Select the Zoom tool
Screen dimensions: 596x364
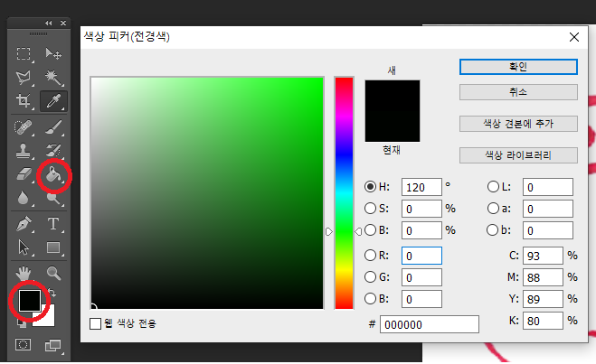53,273
